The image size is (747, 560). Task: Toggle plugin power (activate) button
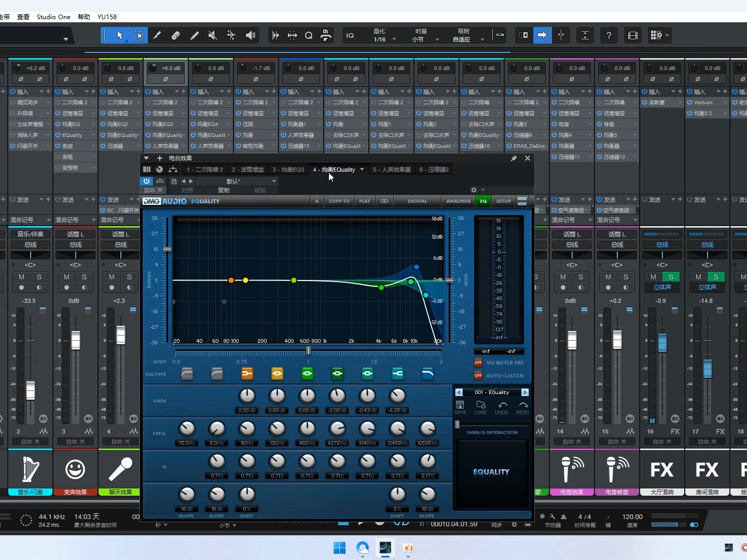(x=146, y=181)
